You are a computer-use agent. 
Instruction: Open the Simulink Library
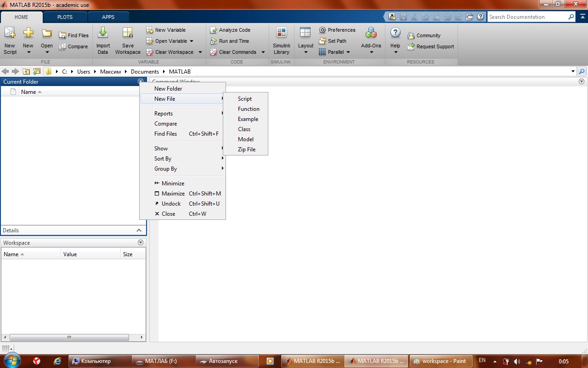tap(282, 40)
